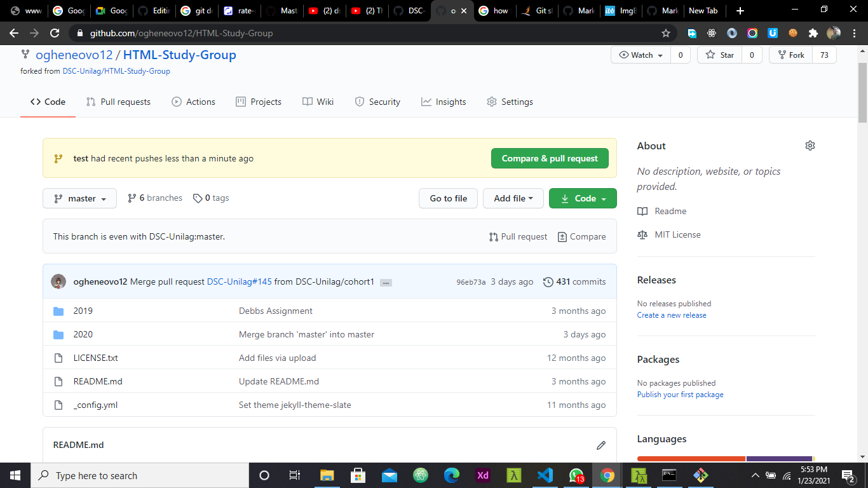Viewport: 868px width, 488px height.
Task: Open the green Code clone dropdown
Action: tap(583, 198)
